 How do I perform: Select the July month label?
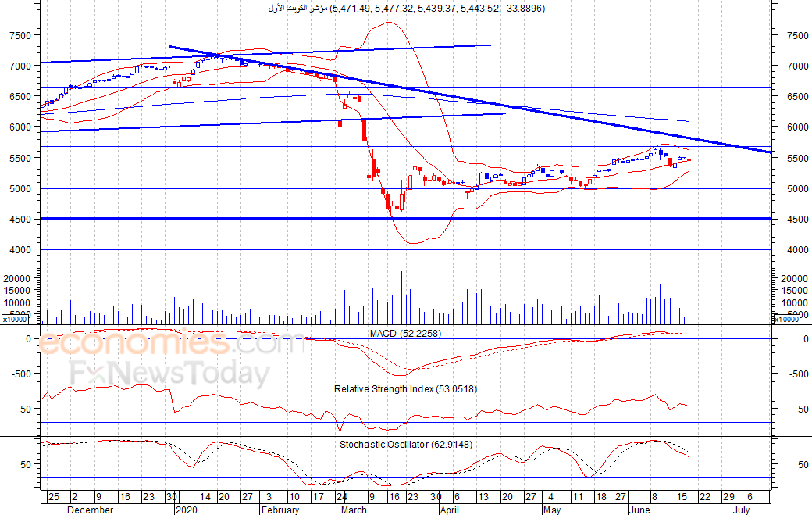point(741,510)
